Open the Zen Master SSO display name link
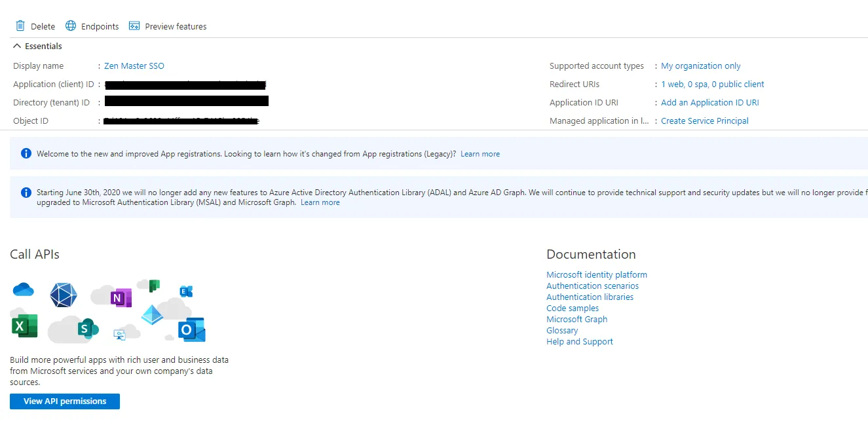The width and height of the screenshot is (868, 427). coord(134,66)
